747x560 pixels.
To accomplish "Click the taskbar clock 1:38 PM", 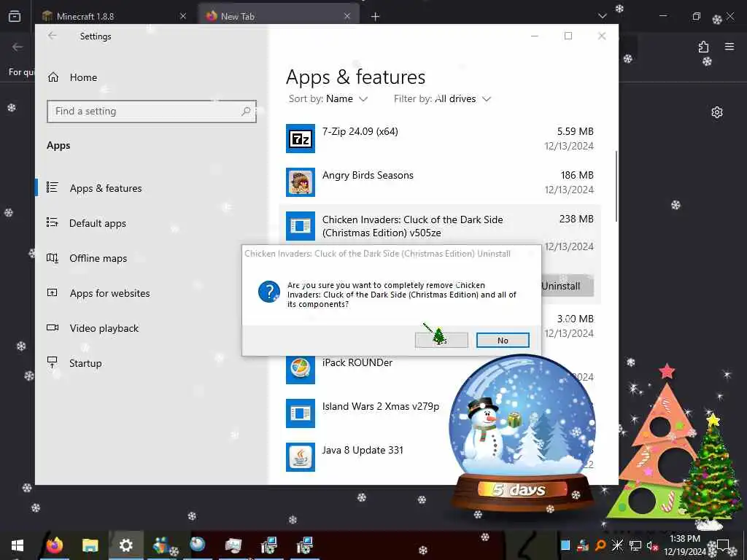I will (685, 545).
